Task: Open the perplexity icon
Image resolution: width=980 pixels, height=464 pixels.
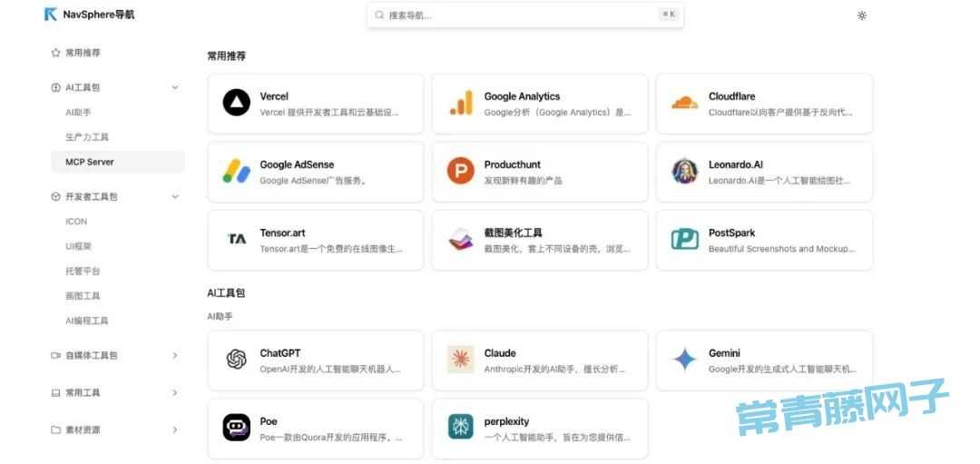Action: [461, 427]
